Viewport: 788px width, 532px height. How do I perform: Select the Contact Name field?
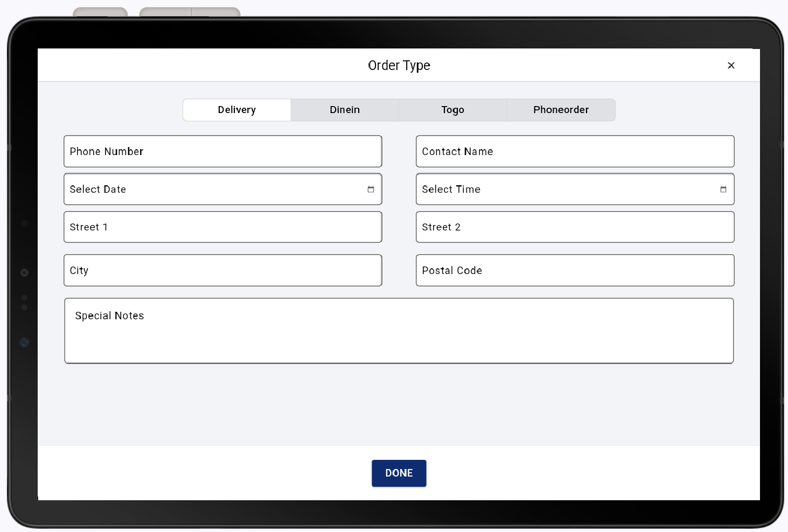(575, 151)
